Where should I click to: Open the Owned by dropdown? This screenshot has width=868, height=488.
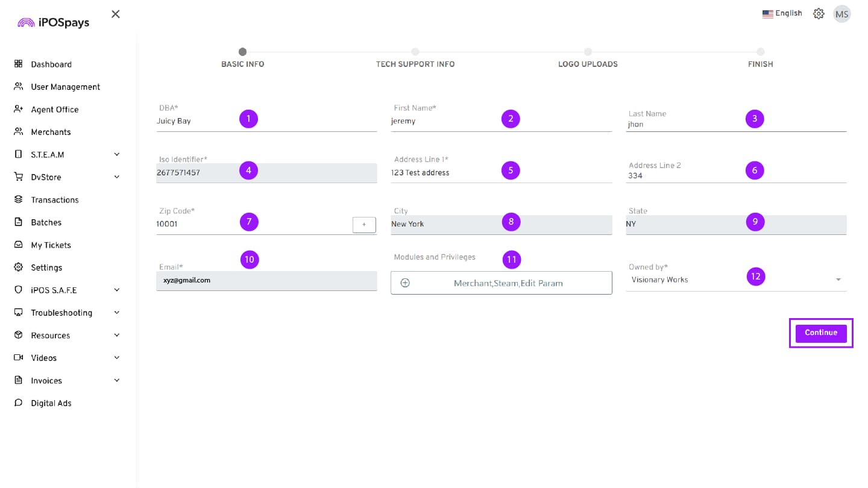click(838, 280)
